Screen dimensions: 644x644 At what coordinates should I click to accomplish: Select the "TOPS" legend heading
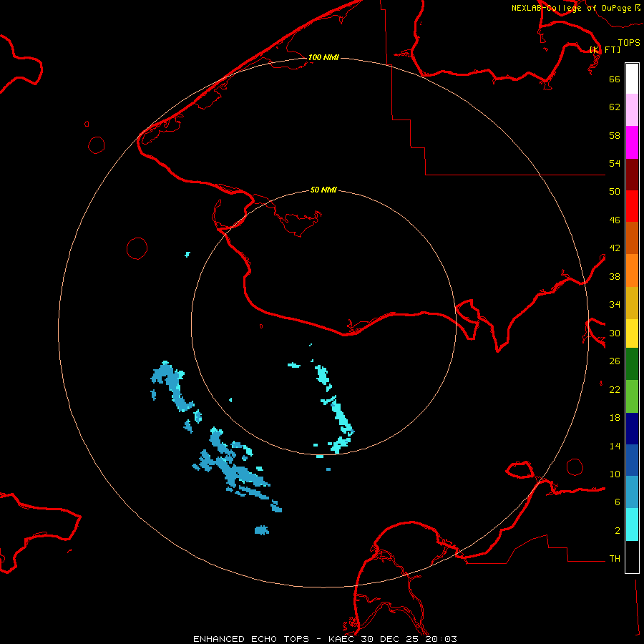(x=629, y=43)
